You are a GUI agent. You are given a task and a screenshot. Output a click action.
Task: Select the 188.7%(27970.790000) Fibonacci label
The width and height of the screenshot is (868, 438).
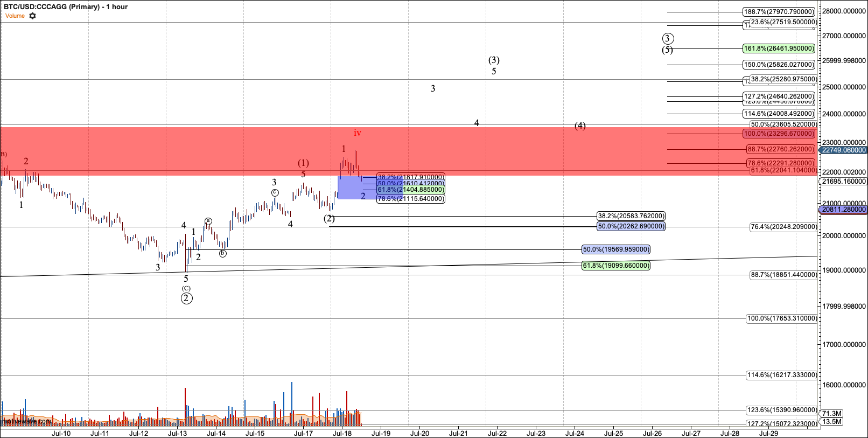(x=779, y=12)
